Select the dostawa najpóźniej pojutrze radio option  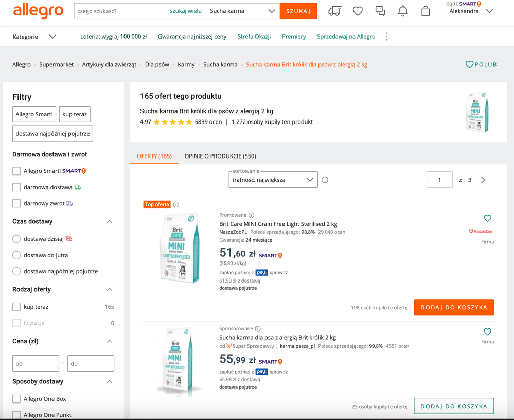[16, 271]
